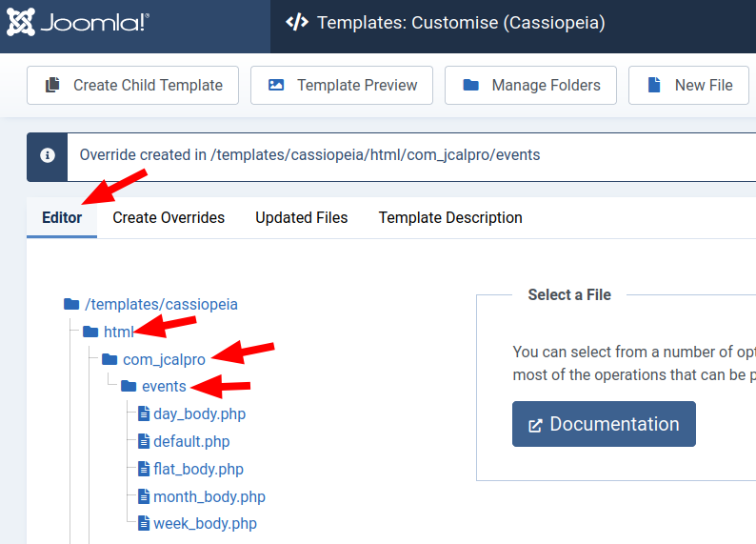Screen dimensions: 756x544
Task: Click the /templates/cassiopeia folder icon
Action: coord(71,304)
